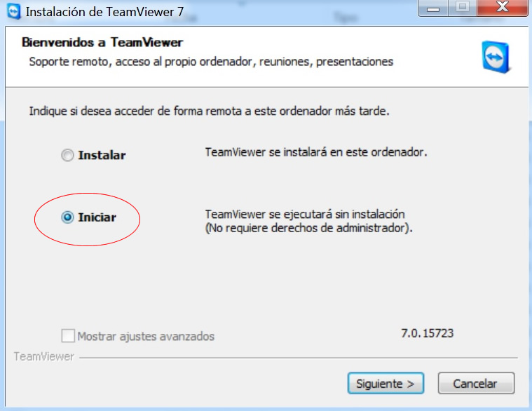Minimize the TeamViewer installer window
Image resolution: width=532 pixels, height=411 pixels.
pos(433,8)
